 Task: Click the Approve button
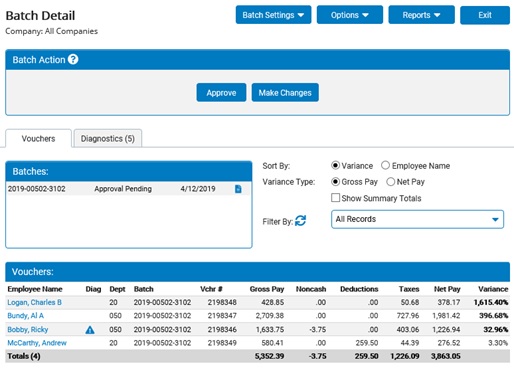tap(221, 93)
